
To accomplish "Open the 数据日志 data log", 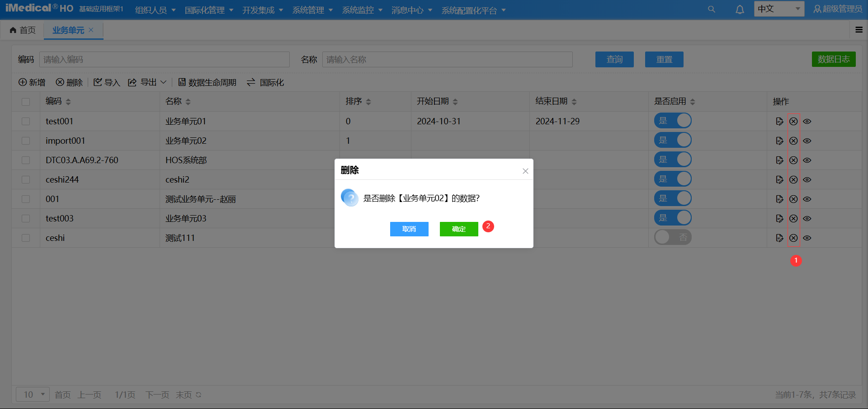I will tap(834, 59).
